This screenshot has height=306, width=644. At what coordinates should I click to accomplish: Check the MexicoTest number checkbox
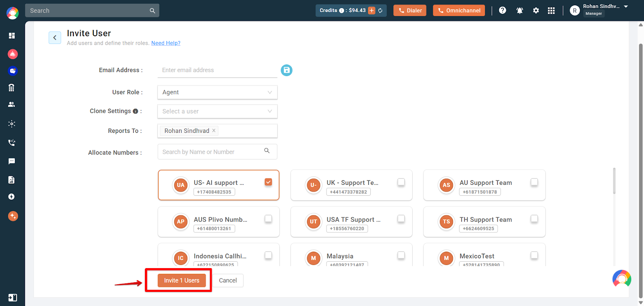pyautogui.click(x=534, y=255)
